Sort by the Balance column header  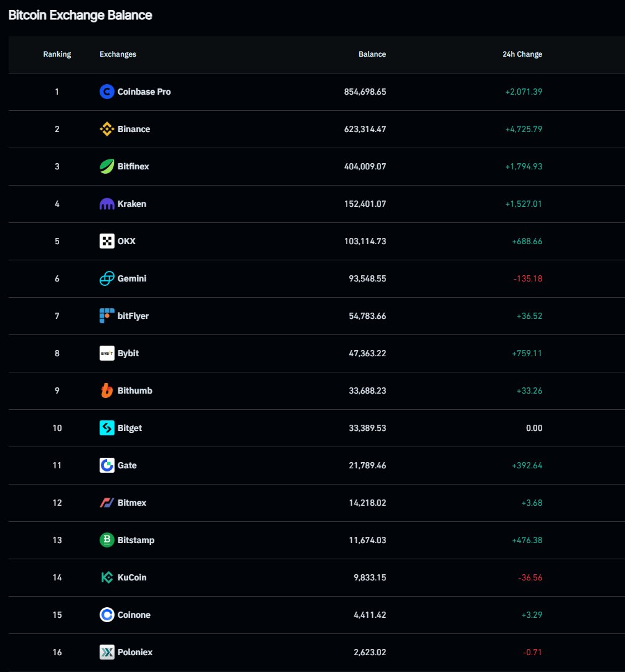click(372, 54)
